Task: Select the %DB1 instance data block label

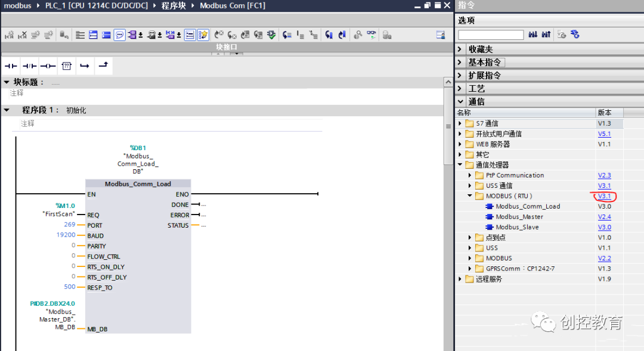Action: 138,148
